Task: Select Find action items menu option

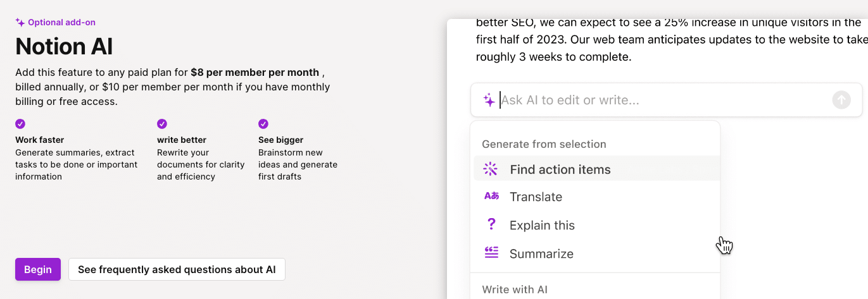Action: (x=595, y=169)
